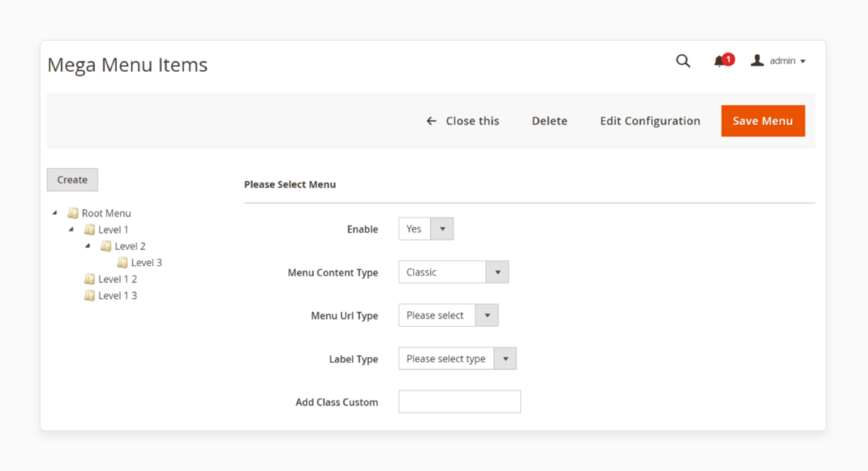Collapse the Root Menu tree node

pos(55,213)
